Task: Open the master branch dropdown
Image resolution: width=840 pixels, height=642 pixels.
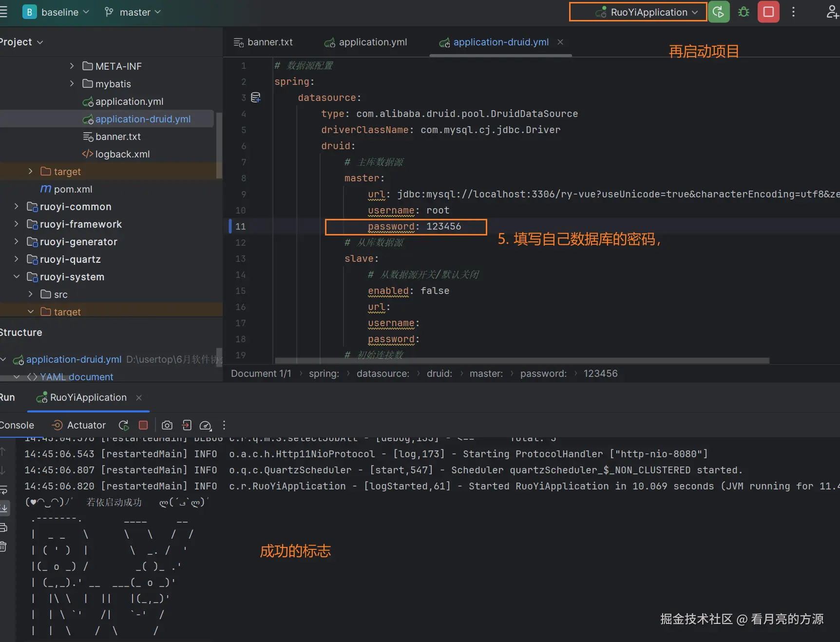Action: (133, 12)
